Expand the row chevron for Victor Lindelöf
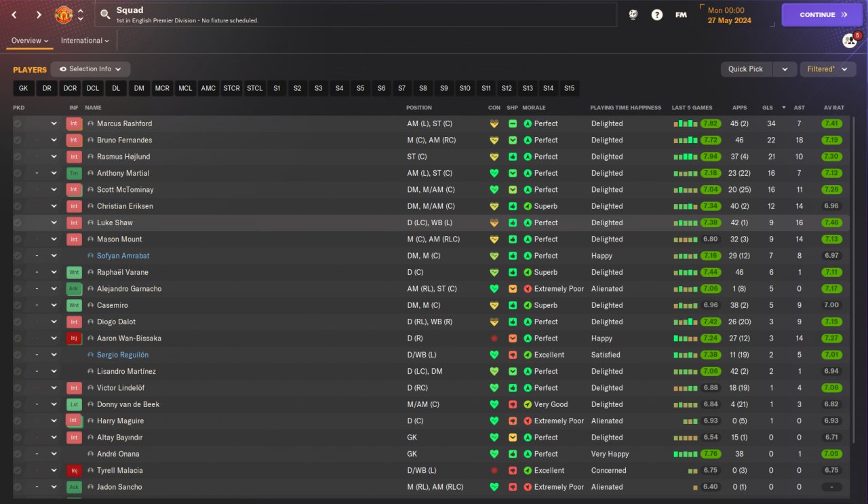The height and width of the screenshot is (504, 868). (54, 388)
